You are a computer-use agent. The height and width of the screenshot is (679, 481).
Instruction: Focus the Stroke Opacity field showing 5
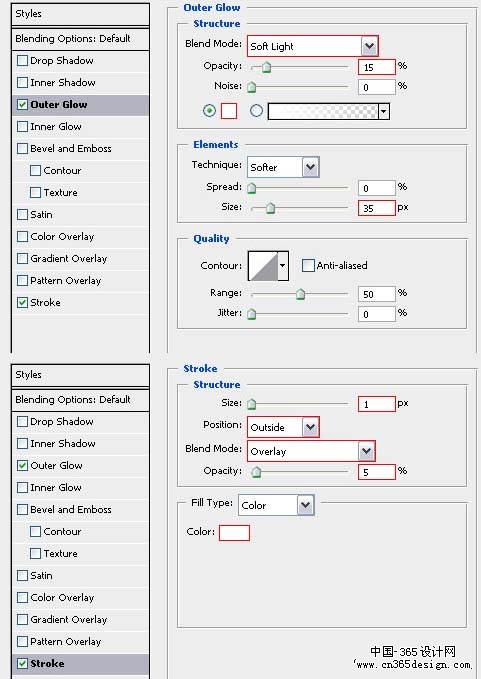[377, 472]
